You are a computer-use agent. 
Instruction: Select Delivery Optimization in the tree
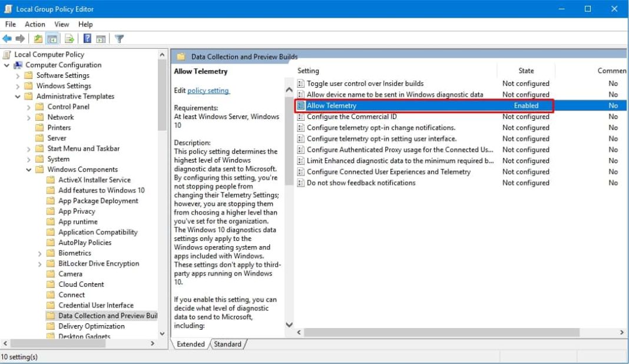click(x=91, y=326)
